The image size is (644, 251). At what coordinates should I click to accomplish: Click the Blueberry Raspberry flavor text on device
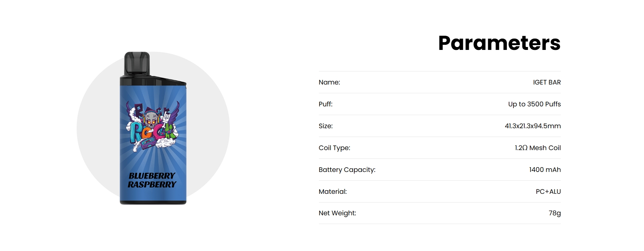(152, 180)
